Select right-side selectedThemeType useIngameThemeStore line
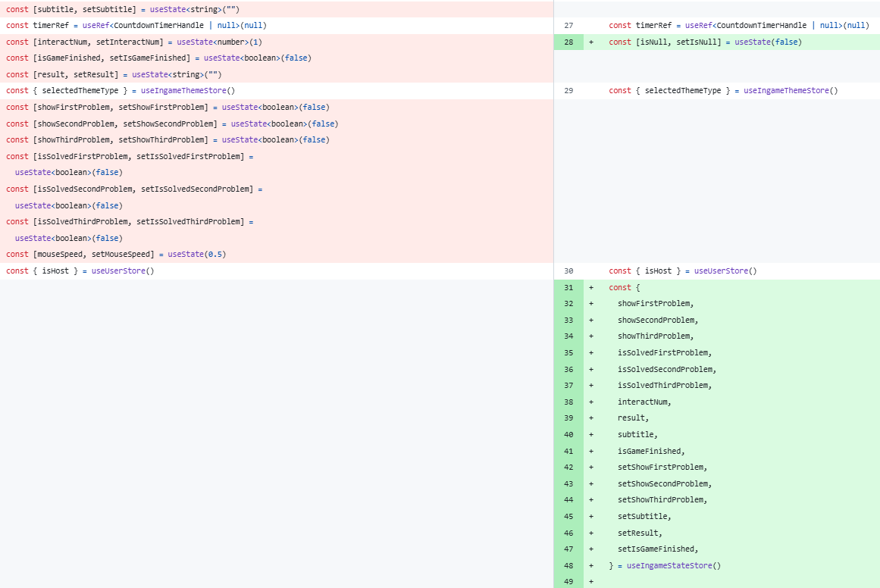The height and width of the screenshot is (588, 880). [723, 91]
